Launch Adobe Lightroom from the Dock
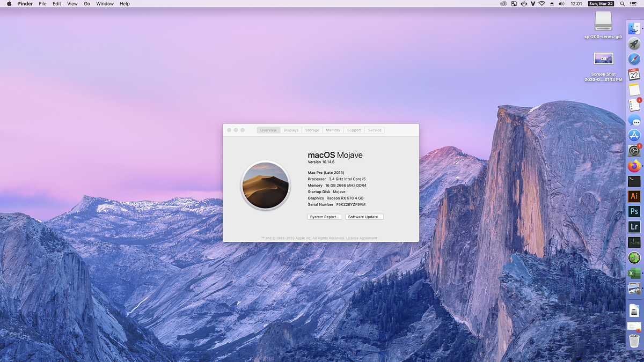The height and width of the screenshot is (362, 644). tap(634, 227)
